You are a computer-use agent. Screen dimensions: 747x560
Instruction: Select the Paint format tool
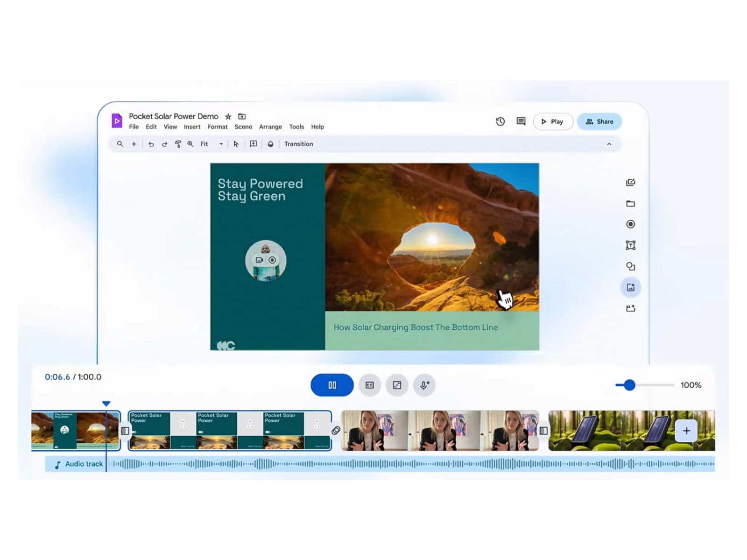[x=178, y=144]
